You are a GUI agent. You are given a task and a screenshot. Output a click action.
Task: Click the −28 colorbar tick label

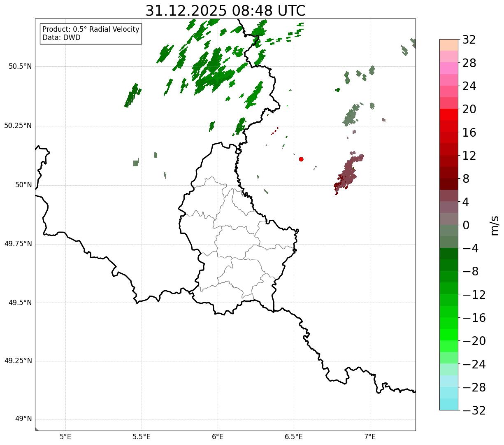tap(474, 387)
